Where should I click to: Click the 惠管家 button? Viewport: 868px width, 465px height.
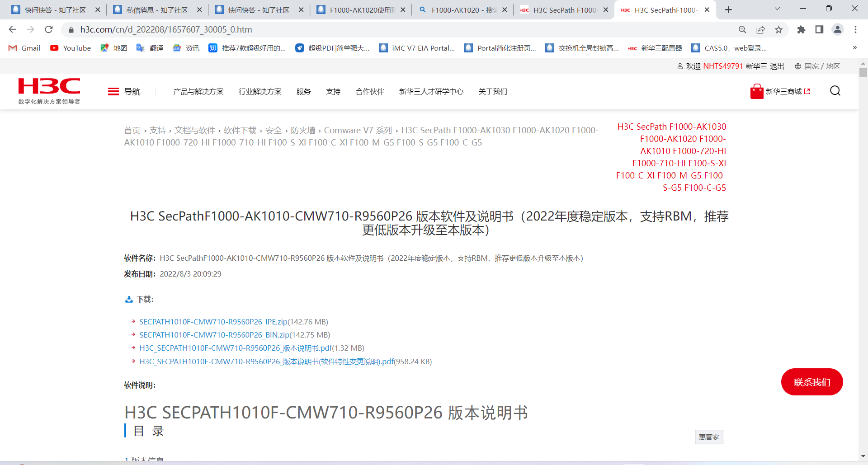pos(709,437)
